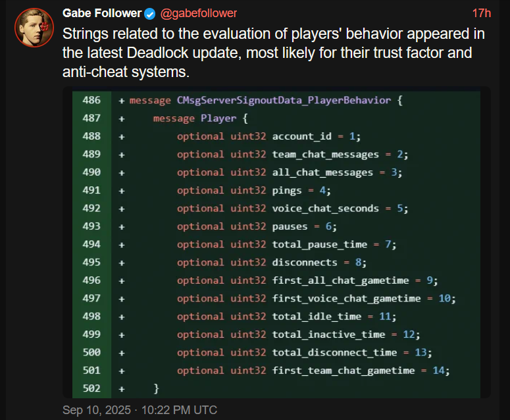The width and height of the screenshot is (510, 420).
Task: Click the plus marker on line 495
Action: click(x=122, y=263)
